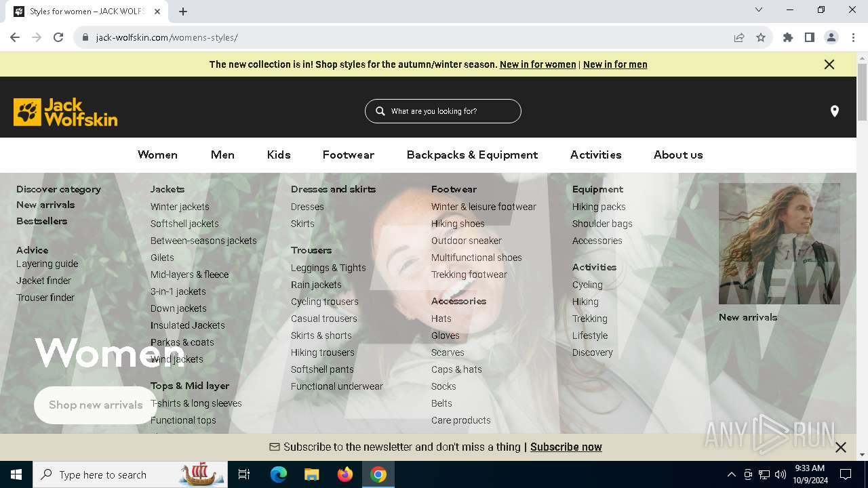Go back to the previous page
868x488 pixels.
point(15,37)
